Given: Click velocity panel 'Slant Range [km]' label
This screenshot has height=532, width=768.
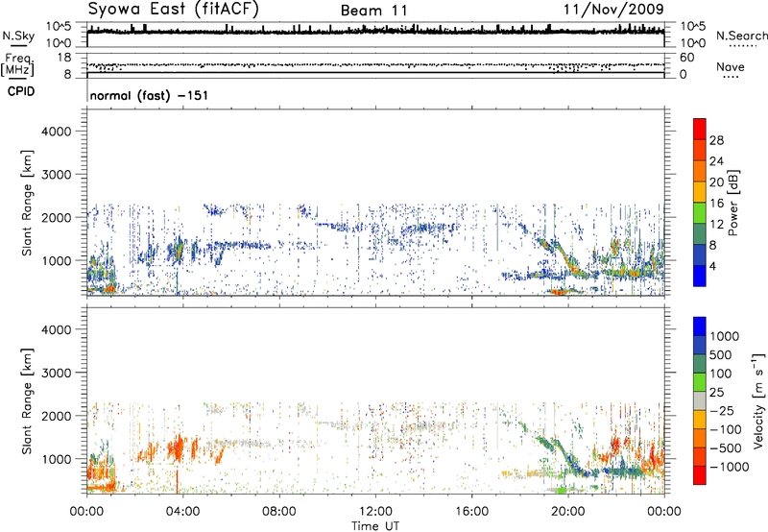Looking at the screenshot, I should pos(27,400).
